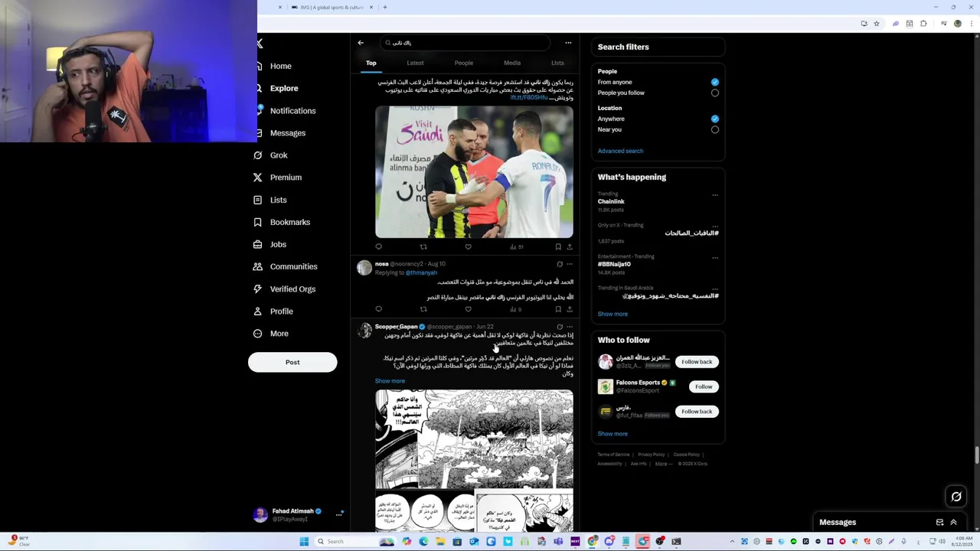Click into the search query field
The height and width of the screenshot is (551, 980).
click(x=465, y=43)
